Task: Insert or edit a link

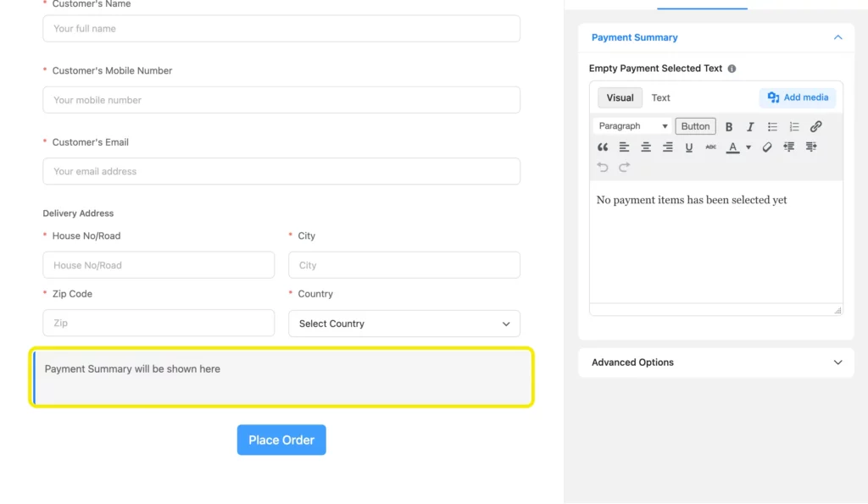Action: [815, 127]
